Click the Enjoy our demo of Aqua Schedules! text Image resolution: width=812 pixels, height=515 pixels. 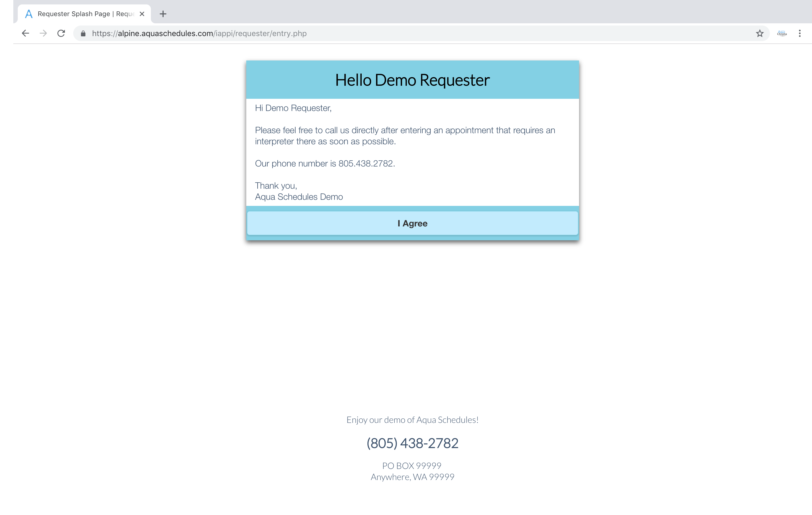click(412, 420)
